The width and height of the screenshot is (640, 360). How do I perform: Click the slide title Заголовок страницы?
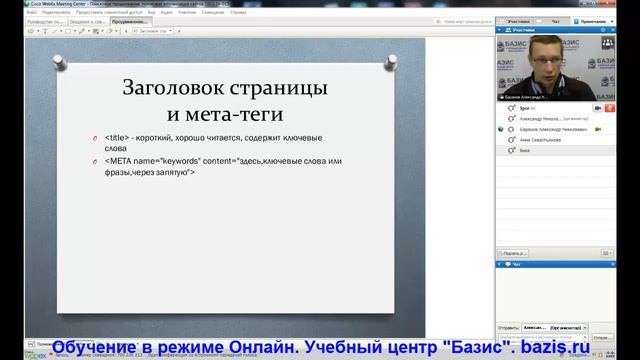[x=225, y=88]
